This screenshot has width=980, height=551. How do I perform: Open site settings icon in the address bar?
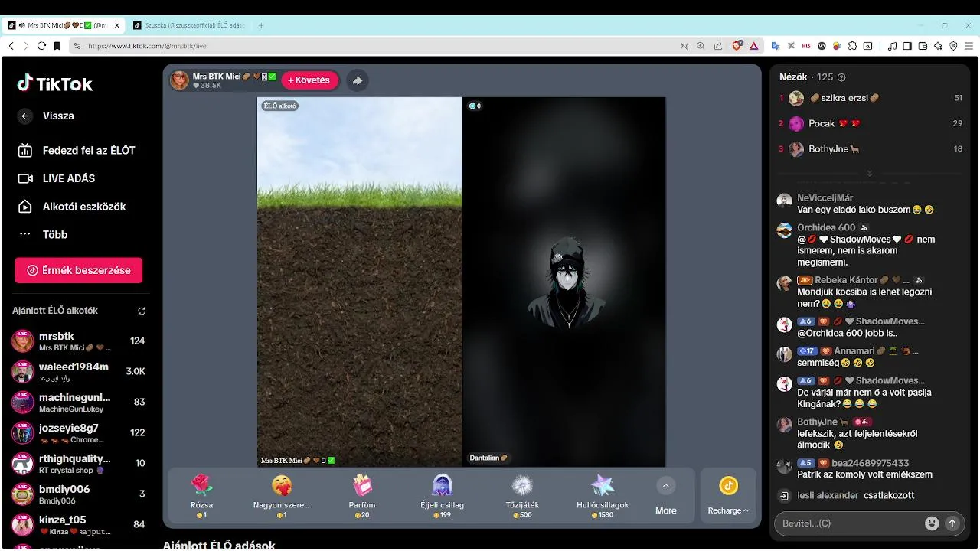77,46
